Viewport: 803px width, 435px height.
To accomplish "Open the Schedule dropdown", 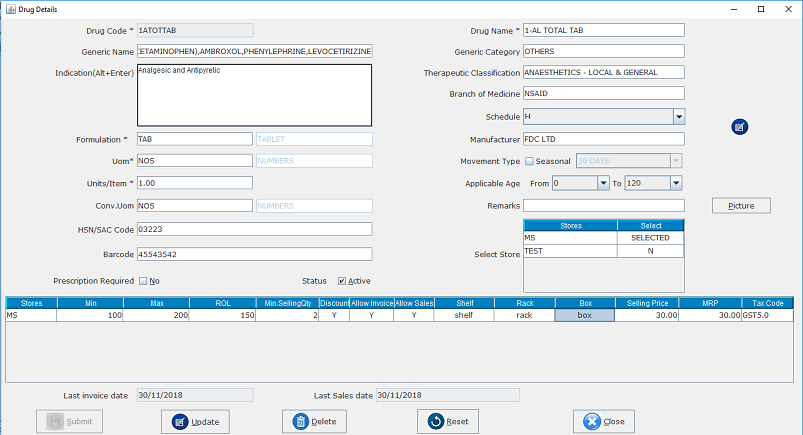I will tap(677, 116).
